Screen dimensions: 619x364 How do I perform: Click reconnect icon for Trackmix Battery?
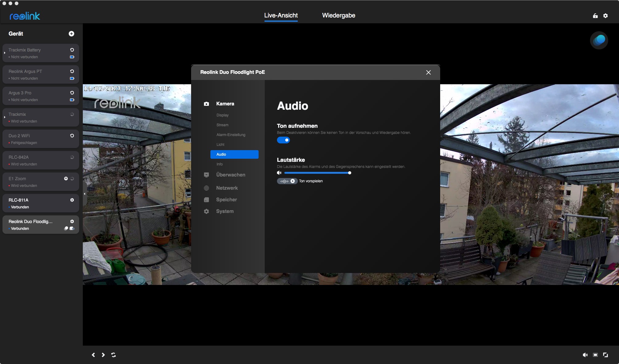point(72,50)
